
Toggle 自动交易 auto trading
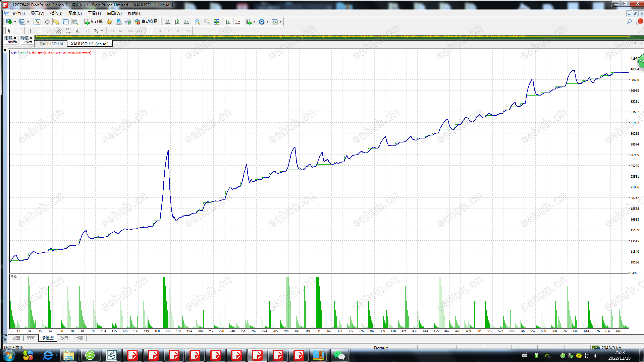pos(146,22)
